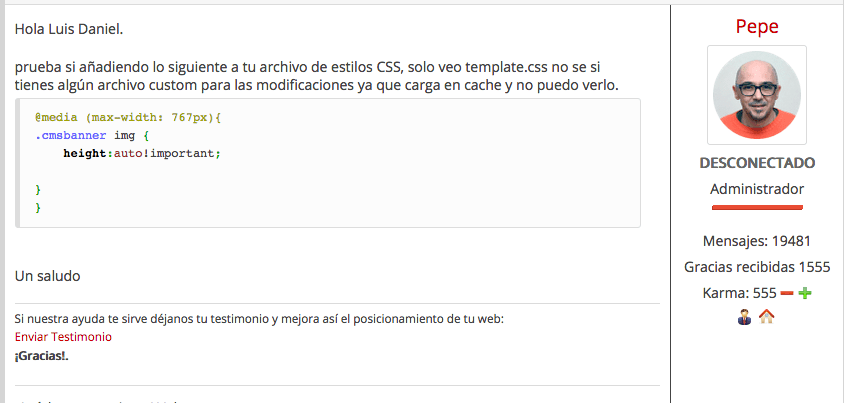The image size is (859, 403).
Task: Click the Hola Luis Daniel greeting text
Action: point(69,29)
